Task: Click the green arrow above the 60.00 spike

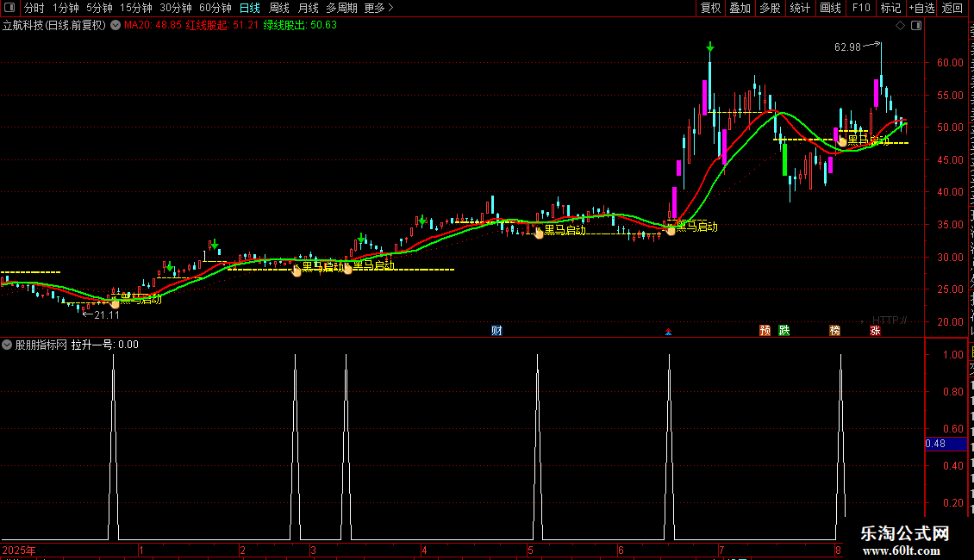Action: point(710,47)
